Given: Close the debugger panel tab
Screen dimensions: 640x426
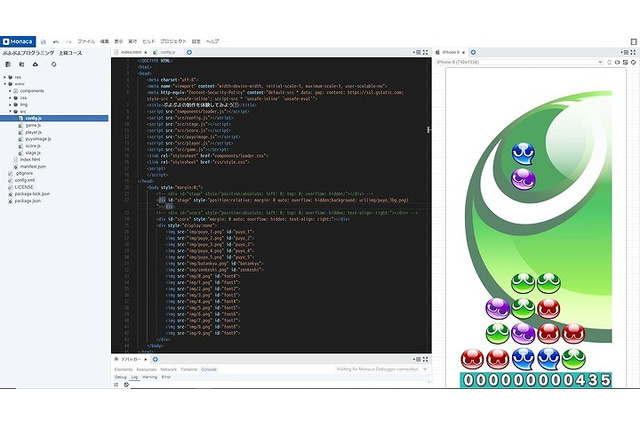Looking at the screenshot, I should 145,360.
